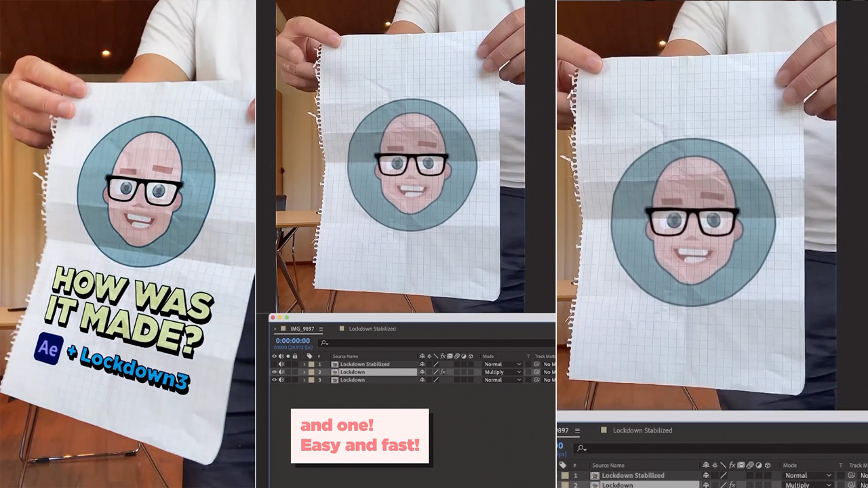Open Normal mode dropdown in right timeline

click(808, 475)
